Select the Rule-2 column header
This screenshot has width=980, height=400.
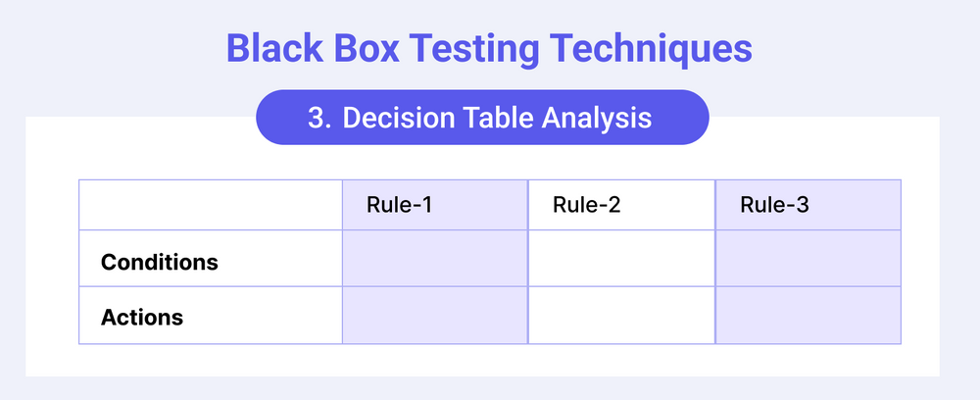tap(586, 206)
